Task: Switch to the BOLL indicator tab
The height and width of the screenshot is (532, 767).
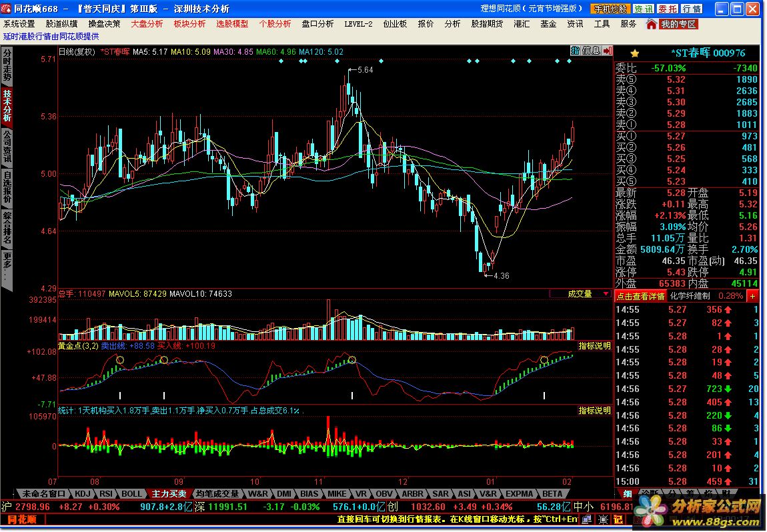Action: click(x=131, y=494)
